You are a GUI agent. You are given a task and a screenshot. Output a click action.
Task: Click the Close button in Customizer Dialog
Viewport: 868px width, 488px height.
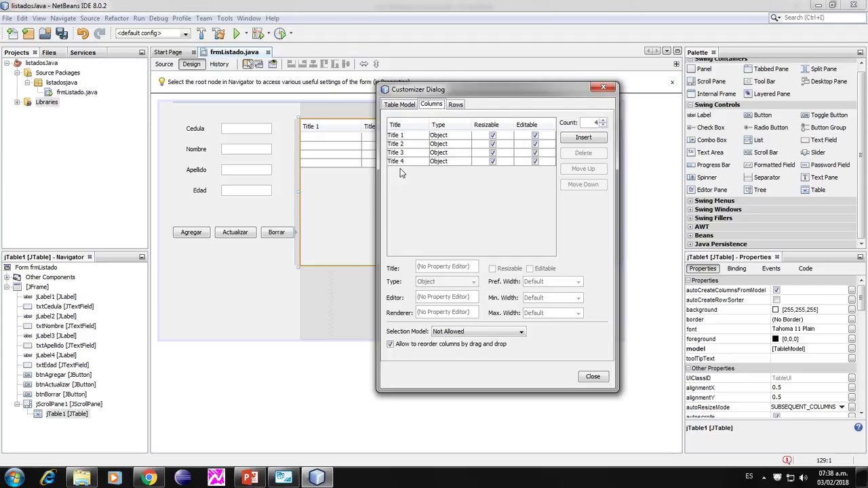593,377
